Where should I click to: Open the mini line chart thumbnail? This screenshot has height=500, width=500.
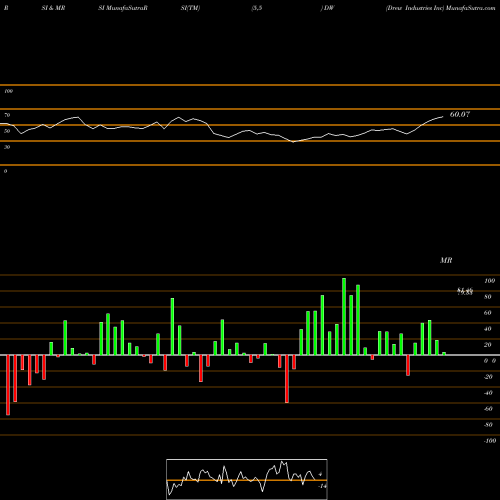coord(247,479)
